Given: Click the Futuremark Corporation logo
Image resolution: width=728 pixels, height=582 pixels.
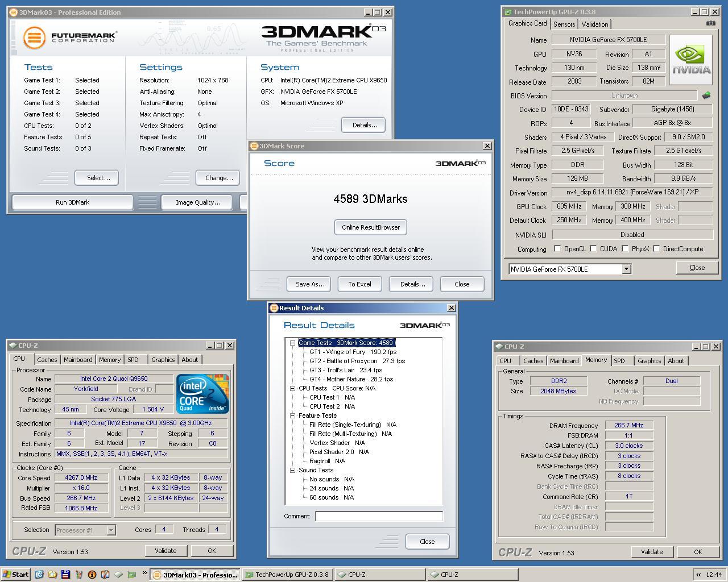Looking at the screenshot, I should coord(70,38).
